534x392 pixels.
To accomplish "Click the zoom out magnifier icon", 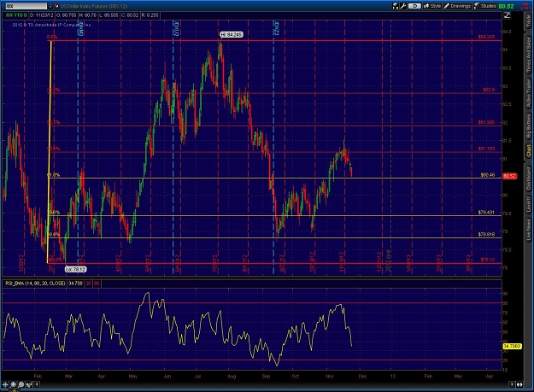I will click(x=21, y=384).
